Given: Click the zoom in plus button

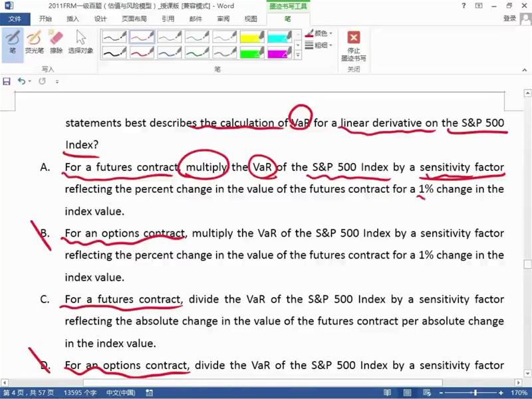Looking at the screenshot, I should (501, 393).
